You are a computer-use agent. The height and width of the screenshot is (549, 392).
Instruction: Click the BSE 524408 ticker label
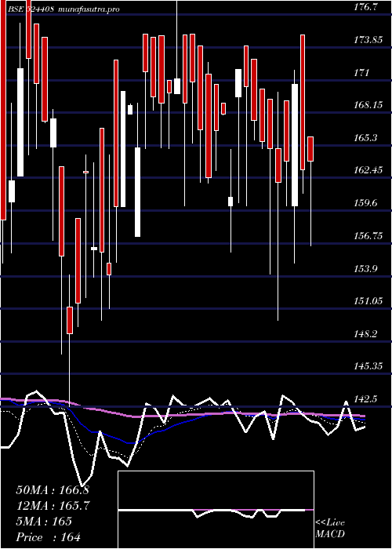tap(31, 9)
